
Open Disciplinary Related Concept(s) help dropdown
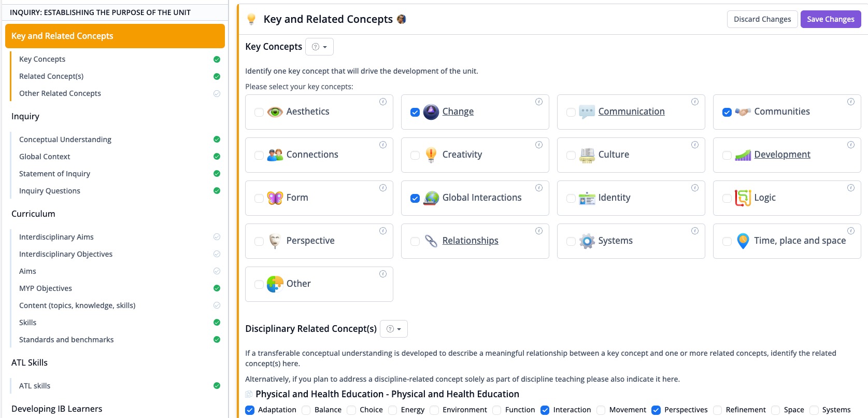(394, 329)
